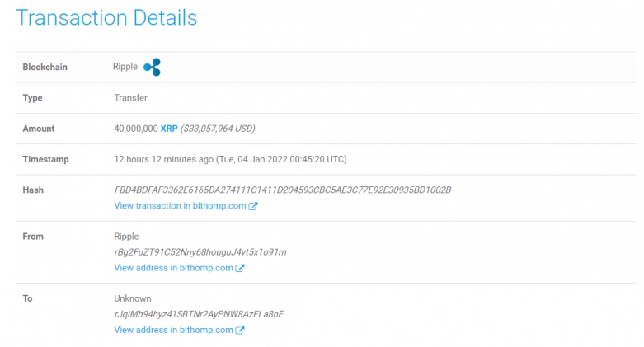Click the From row label
644x347 pixels.
tap(33, 237)
